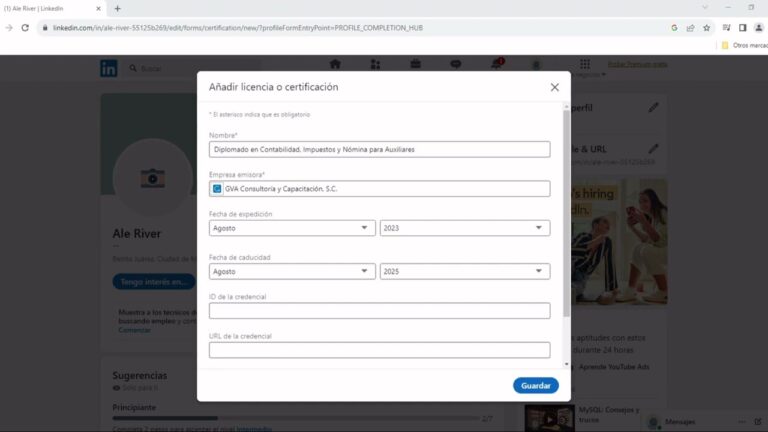Click the compose message icon in Mensajes

coord(758,422)
